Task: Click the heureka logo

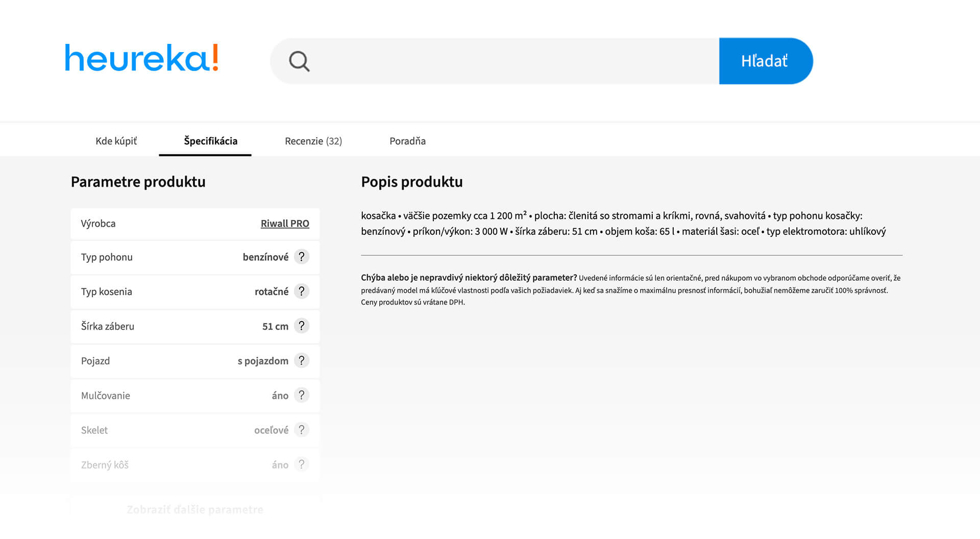Action: tap(141, 58)
